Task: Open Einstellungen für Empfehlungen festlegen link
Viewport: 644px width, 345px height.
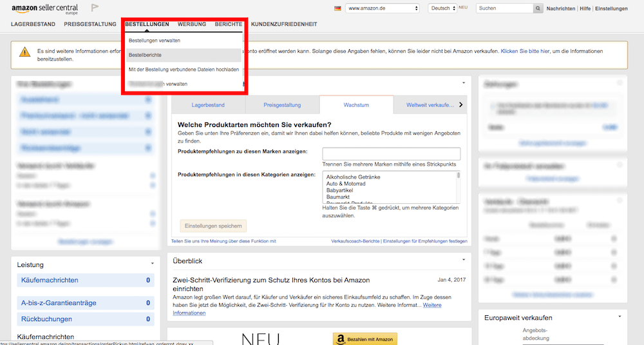Action: pyautogui.click(x=425, y=241)
